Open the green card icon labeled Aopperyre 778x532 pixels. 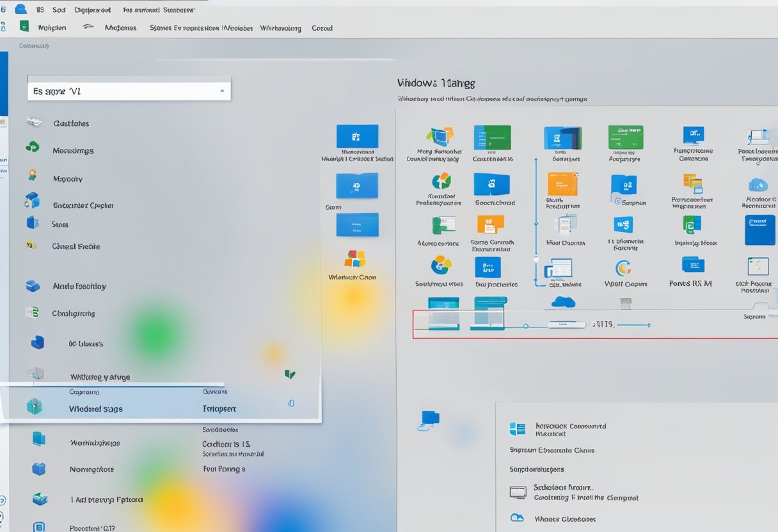pyautogui.click(x=625, y=137)
